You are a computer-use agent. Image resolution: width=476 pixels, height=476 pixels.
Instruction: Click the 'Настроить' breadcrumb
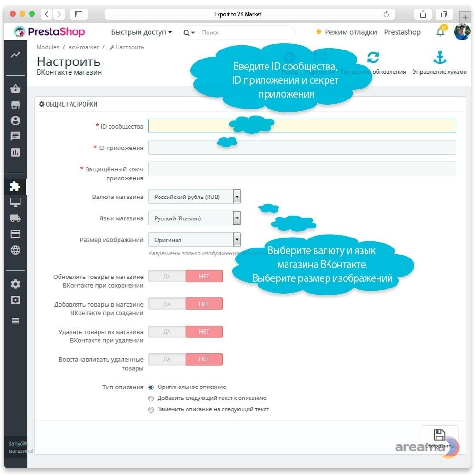[x=127, y=47]
